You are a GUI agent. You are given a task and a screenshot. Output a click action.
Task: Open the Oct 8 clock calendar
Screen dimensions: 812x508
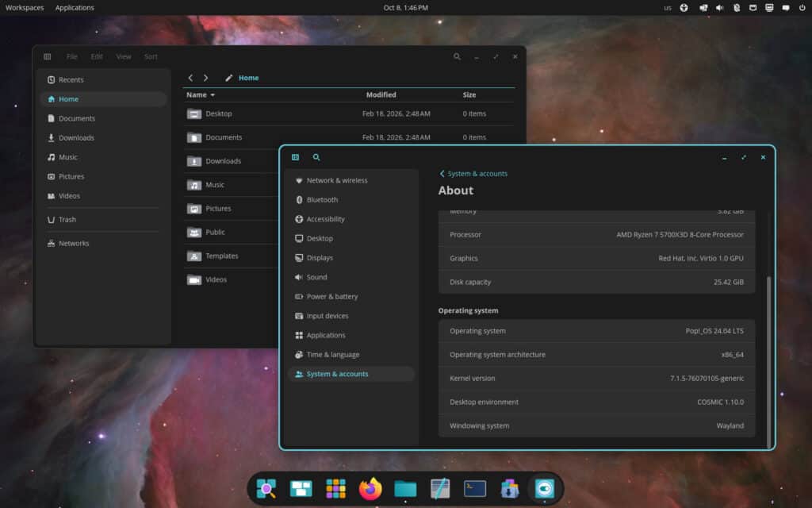(x=405, y=8)
